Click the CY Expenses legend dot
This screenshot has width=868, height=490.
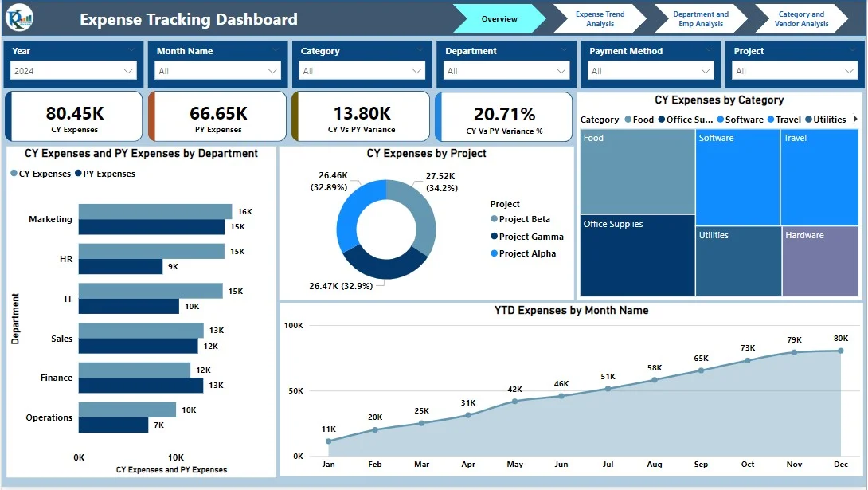tap(14, 174)
